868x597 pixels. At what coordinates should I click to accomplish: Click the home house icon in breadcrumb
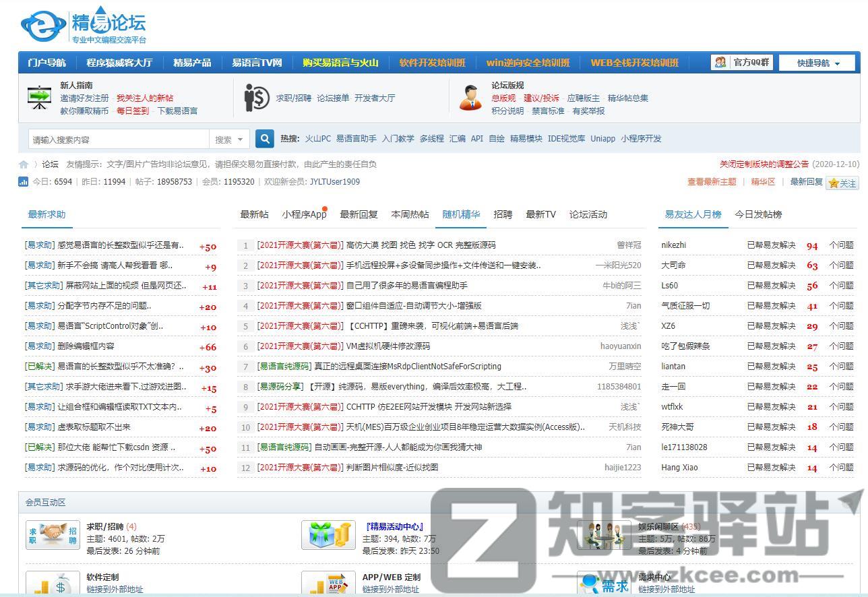click(x=22, y=164)
